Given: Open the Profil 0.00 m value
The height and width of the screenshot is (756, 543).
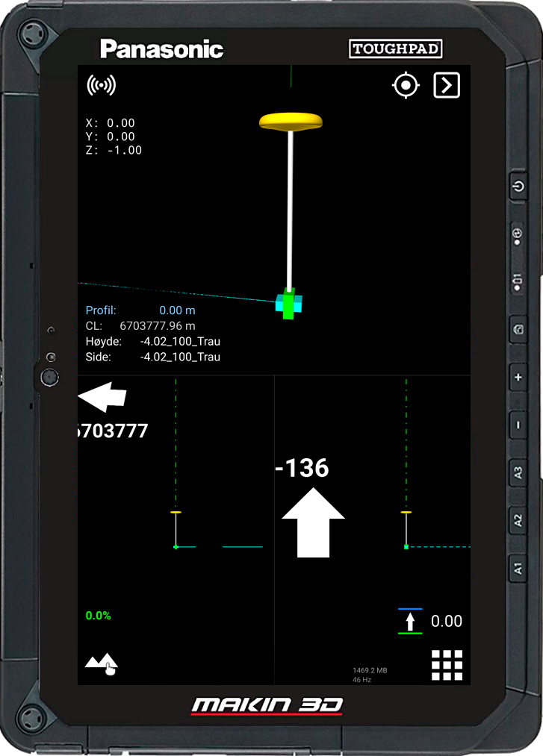Looking at the screenshot, I should tap(177, 310).
